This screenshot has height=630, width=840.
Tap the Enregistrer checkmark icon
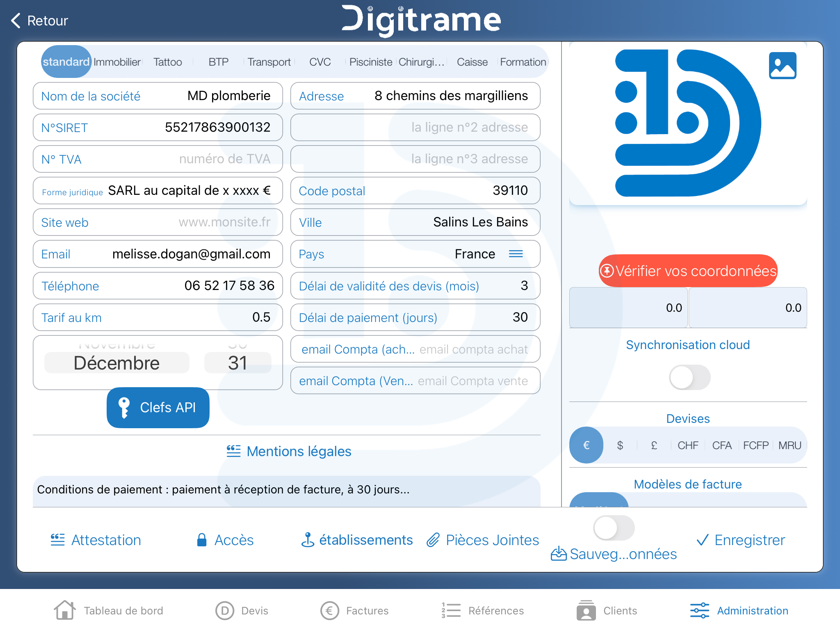[x=703, y=540]
